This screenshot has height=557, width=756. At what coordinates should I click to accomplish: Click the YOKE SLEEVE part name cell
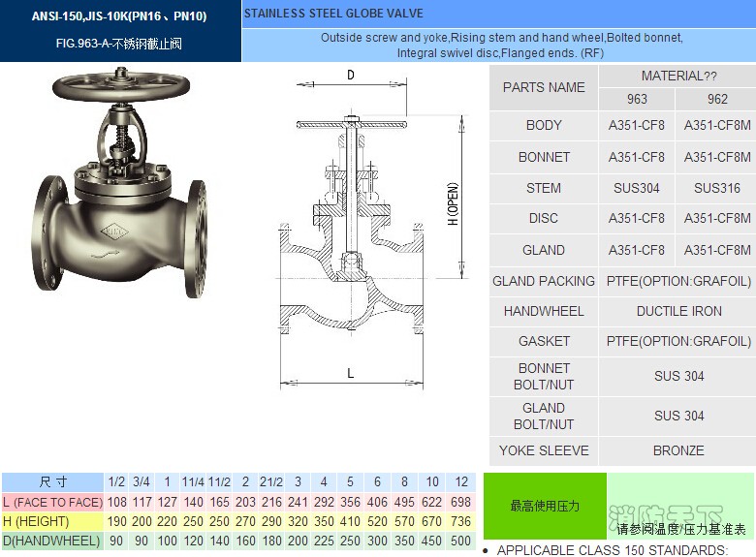[x=544, y=450]
